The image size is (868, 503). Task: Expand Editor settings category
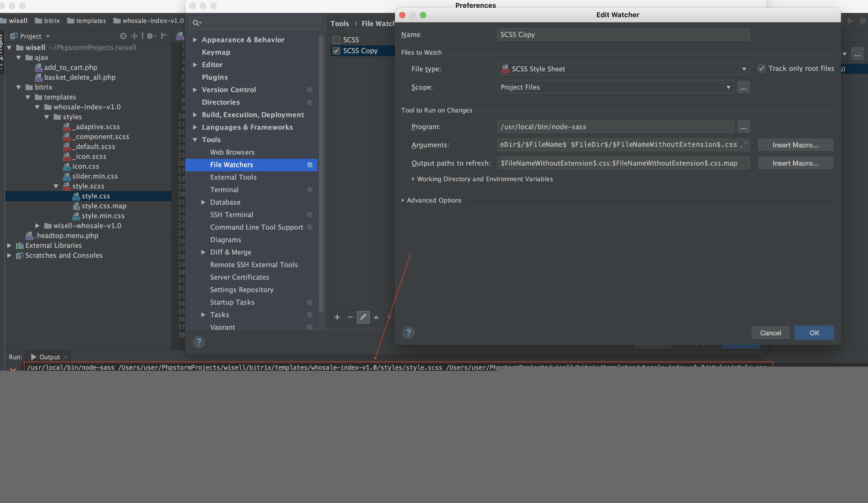pyautogui.click(x=195, y=65)
